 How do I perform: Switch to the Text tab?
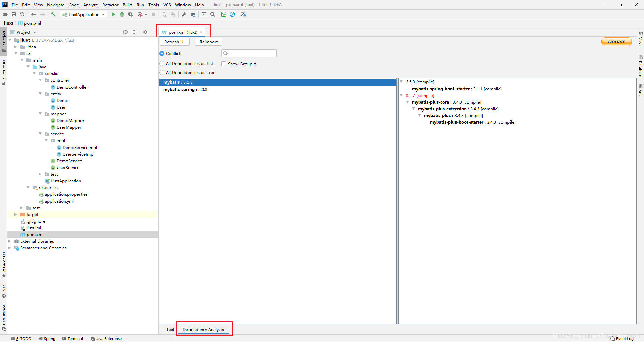(x=170, y=329)
